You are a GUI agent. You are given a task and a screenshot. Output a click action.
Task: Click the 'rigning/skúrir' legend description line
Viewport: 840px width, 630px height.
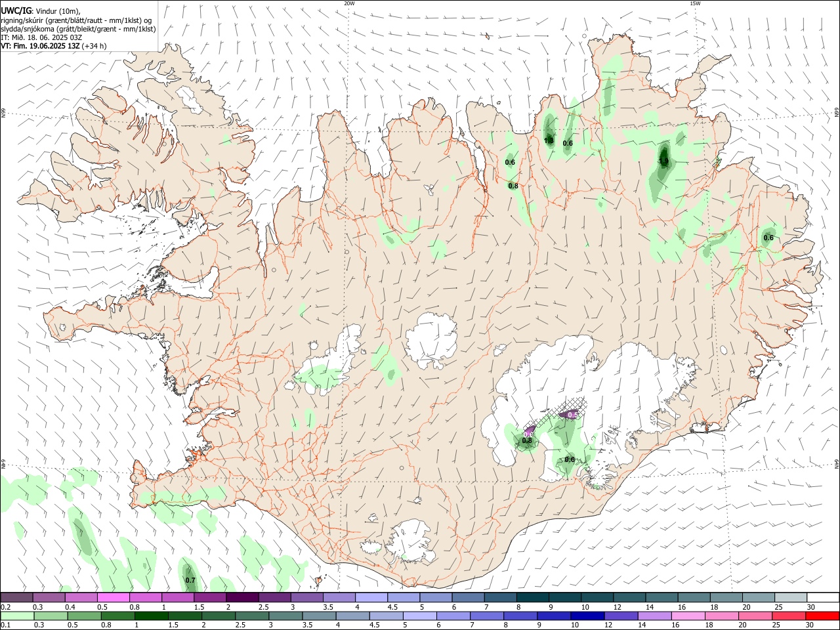click(76, 20)
